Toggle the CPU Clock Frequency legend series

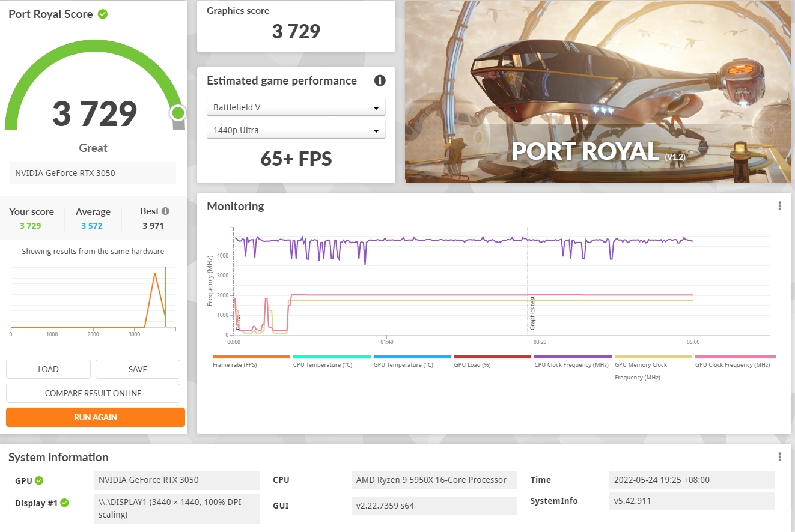[x=573, y=361]
